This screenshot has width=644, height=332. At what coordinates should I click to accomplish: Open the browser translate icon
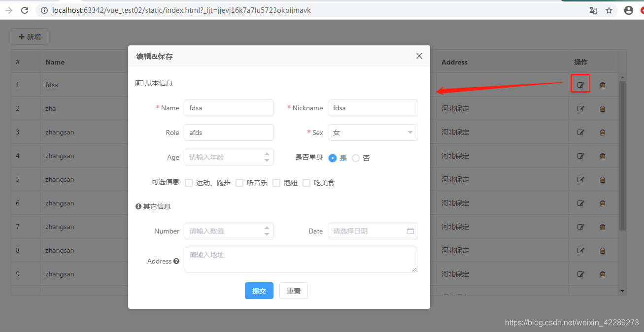(x=593, y=10)
